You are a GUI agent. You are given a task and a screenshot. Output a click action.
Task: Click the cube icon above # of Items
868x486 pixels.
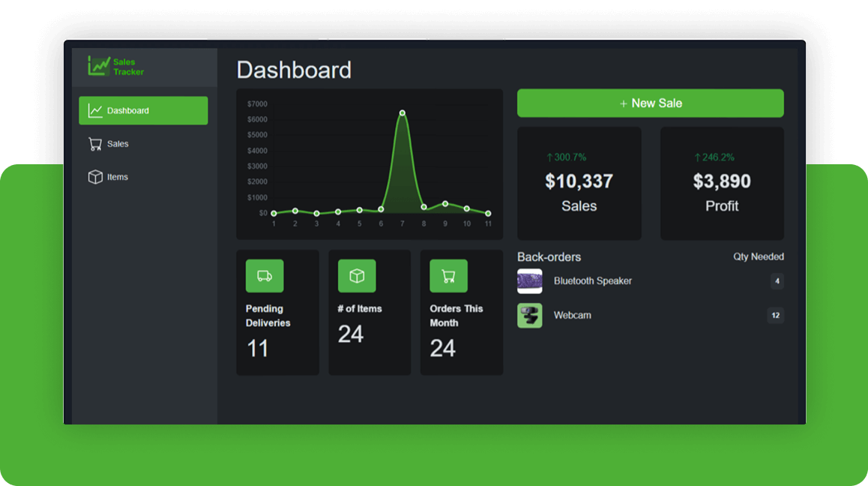[x=358, y=275]
